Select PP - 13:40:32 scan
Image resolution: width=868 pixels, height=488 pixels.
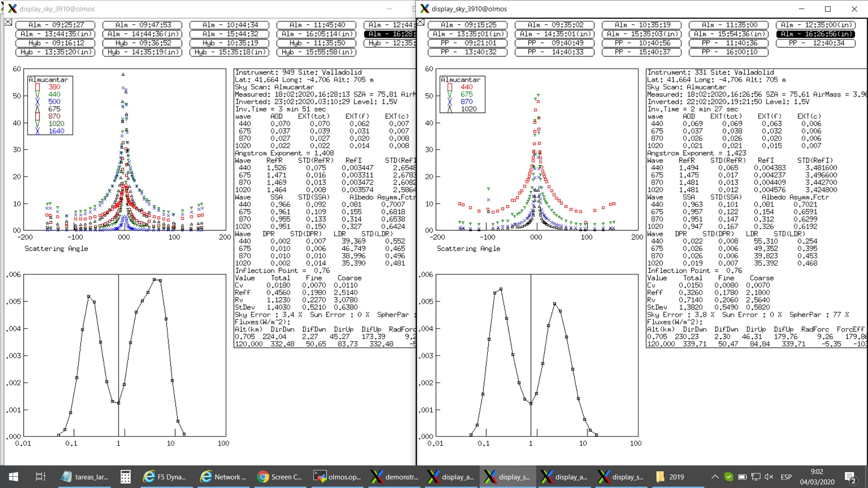click(468, 52)
